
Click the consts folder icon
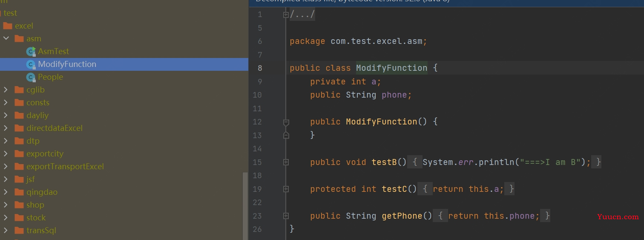[x=19, y=102]
